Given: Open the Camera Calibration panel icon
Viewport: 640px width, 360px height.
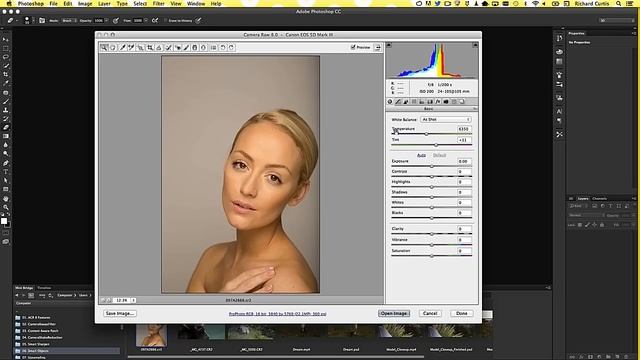Looking at the screenshot, I should click(x=446, y=102).
